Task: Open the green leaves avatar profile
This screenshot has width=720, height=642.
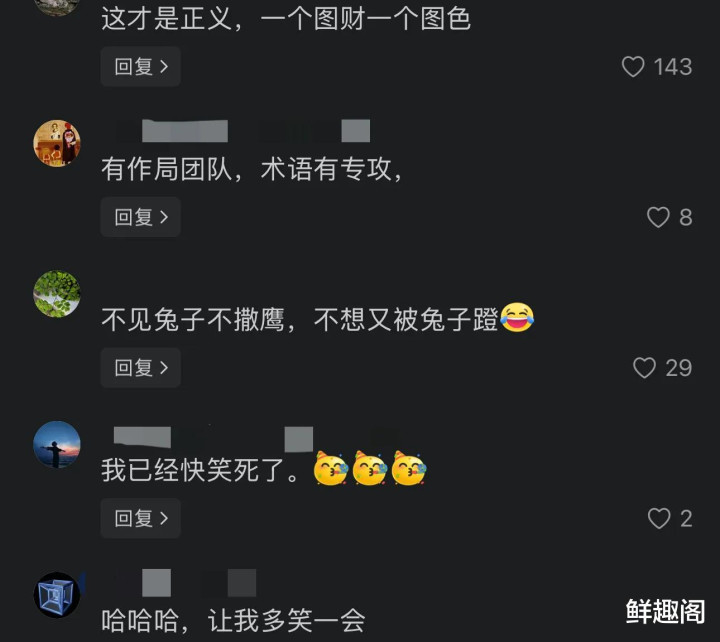Action: click(x=57, y=294)
